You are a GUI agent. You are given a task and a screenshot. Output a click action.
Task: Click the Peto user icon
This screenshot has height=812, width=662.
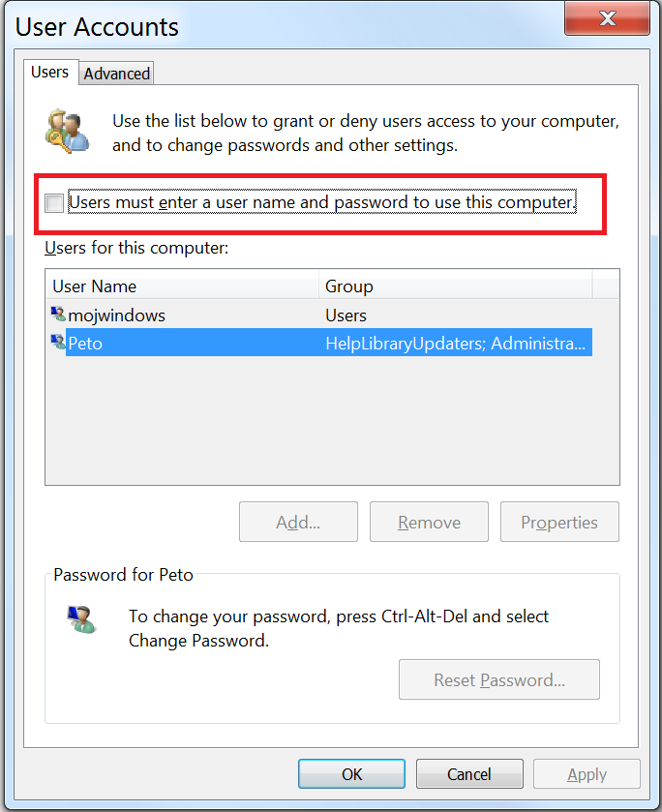click(58, 342)
